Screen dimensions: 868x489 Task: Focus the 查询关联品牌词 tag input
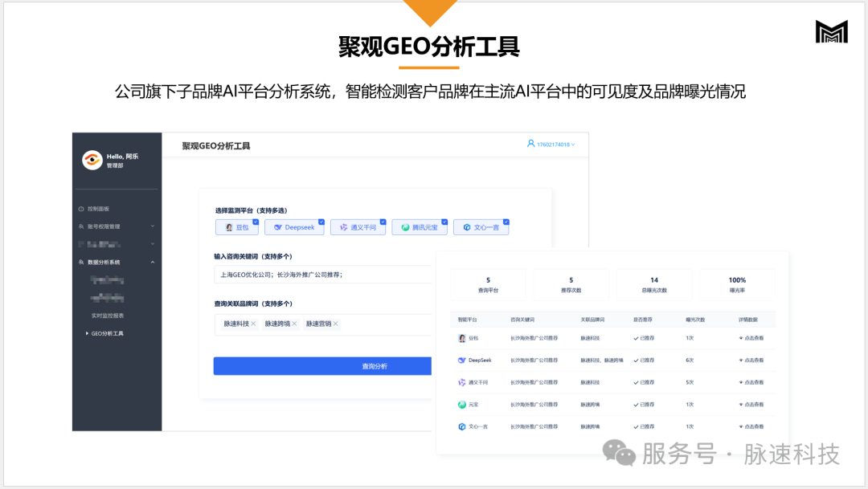pos(323,324)
